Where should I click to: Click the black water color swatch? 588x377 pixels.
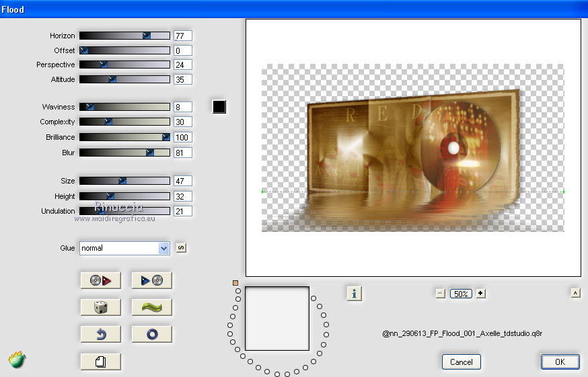coord(219,107)
